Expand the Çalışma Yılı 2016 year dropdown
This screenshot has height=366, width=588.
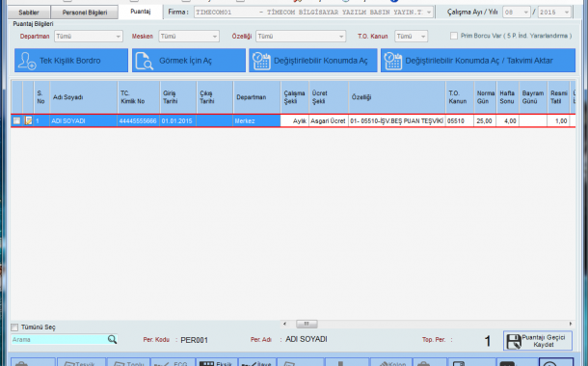pos(554,13)
